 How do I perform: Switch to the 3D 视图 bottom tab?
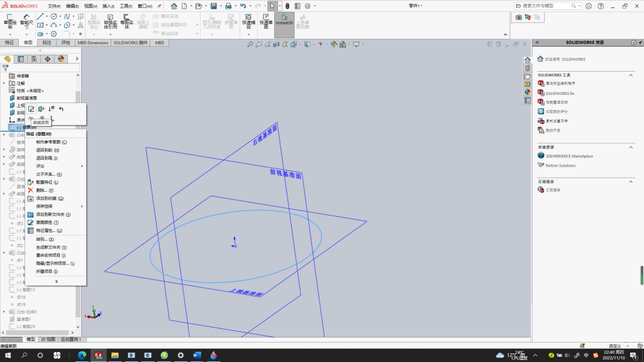point(48,339)
